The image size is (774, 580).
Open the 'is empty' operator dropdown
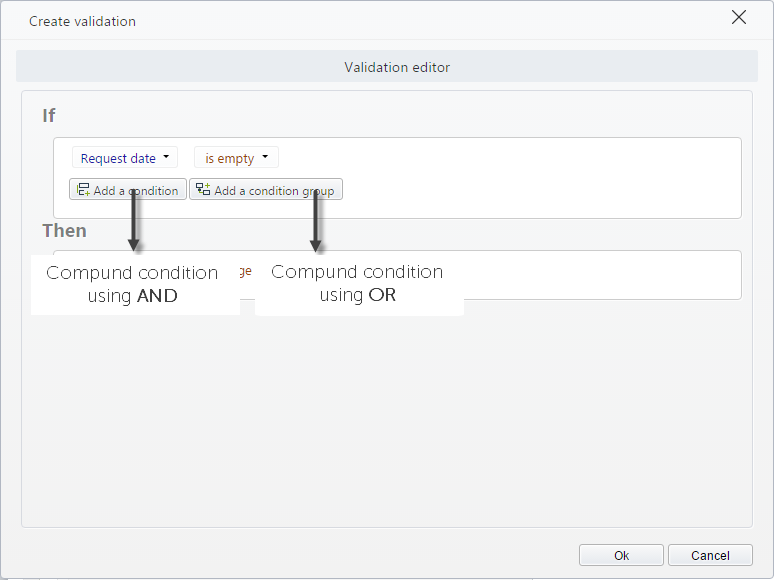click(x=236, y=158)
